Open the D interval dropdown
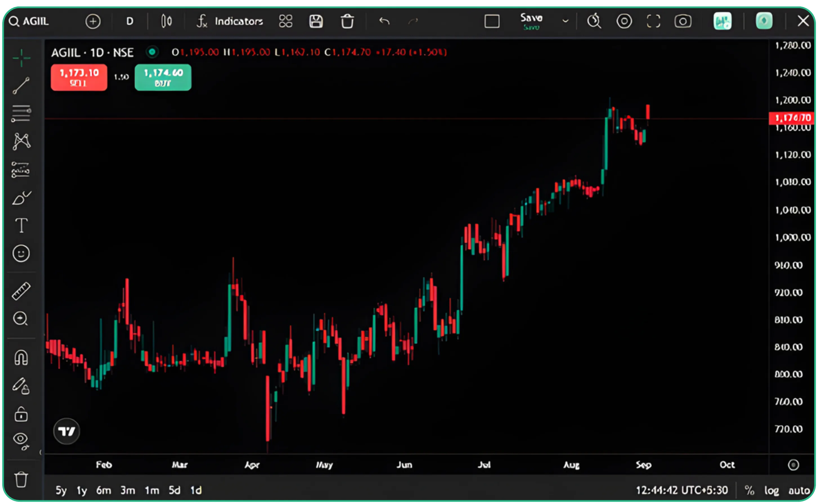 130,21
